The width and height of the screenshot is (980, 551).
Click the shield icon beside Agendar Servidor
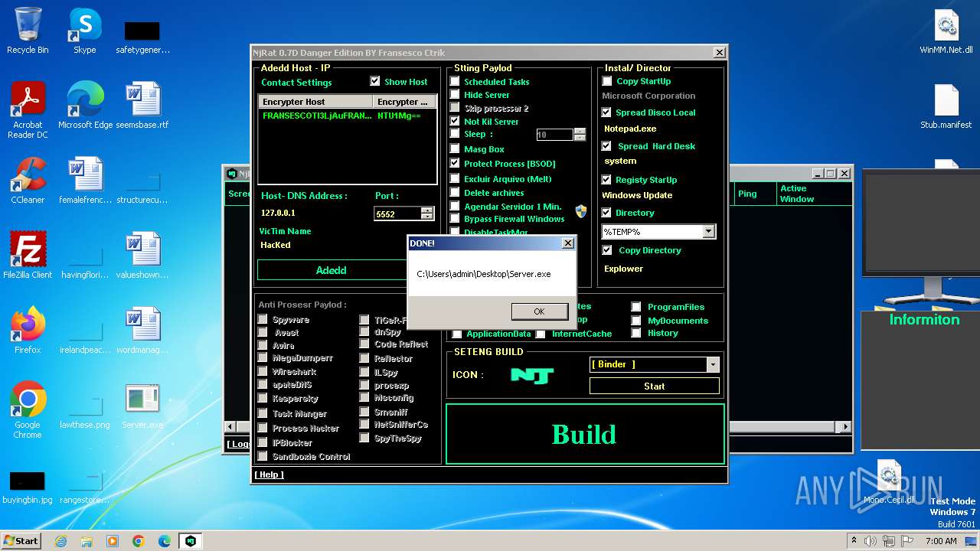pos(581,211)
